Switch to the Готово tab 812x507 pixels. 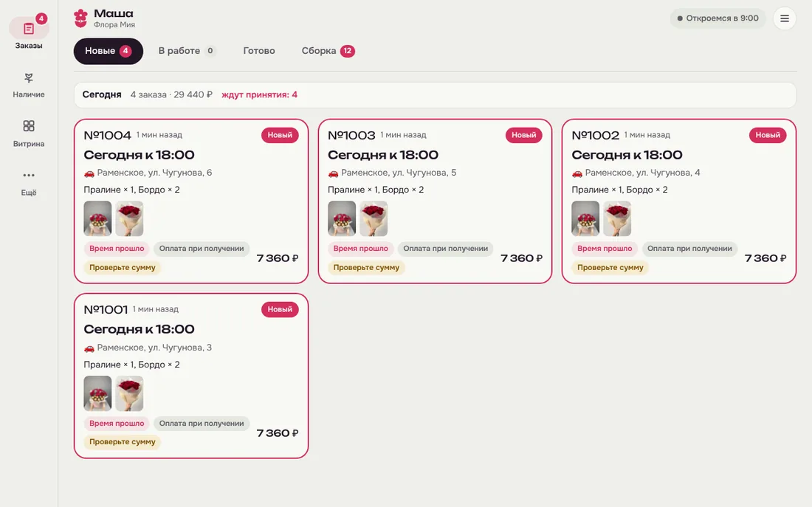coord(259,51)
